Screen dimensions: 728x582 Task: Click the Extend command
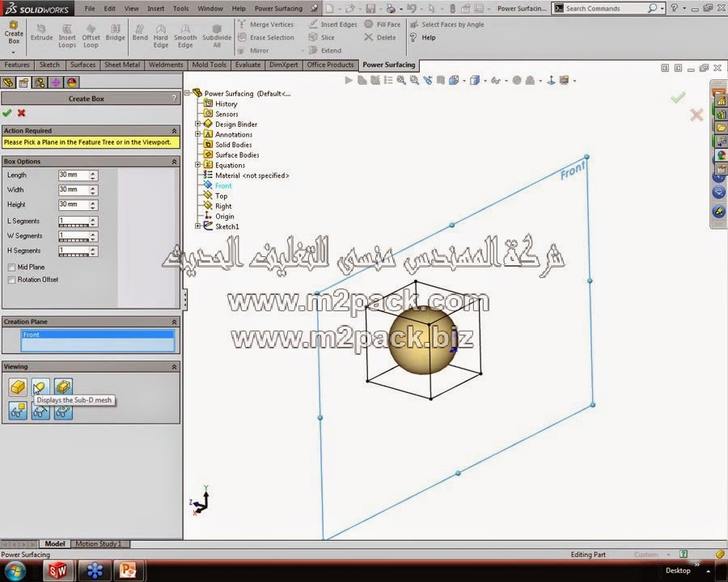click(325, 51)
